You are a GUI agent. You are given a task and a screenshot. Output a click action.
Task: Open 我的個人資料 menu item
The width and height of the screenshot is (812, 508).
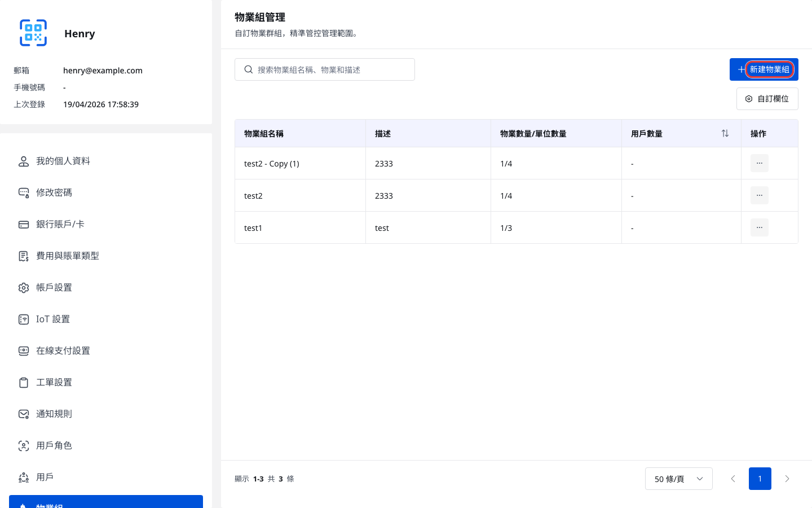click(106, 161)
